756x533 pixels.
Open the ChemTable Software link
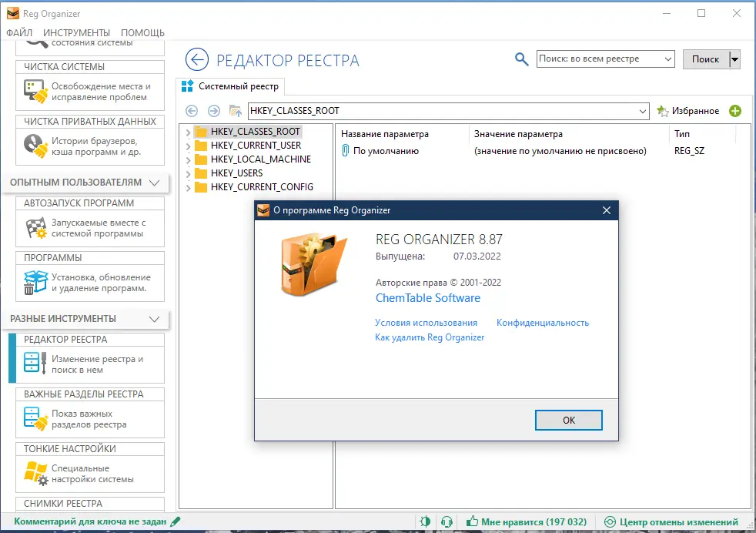tap(428, 297)
